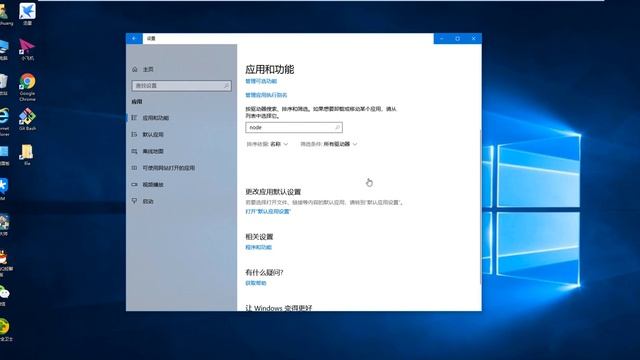The image size is (640, 360).
Task: Open the 迅雷 bird desktop icon
Action: pyautogui.click(x=27, y=14)
